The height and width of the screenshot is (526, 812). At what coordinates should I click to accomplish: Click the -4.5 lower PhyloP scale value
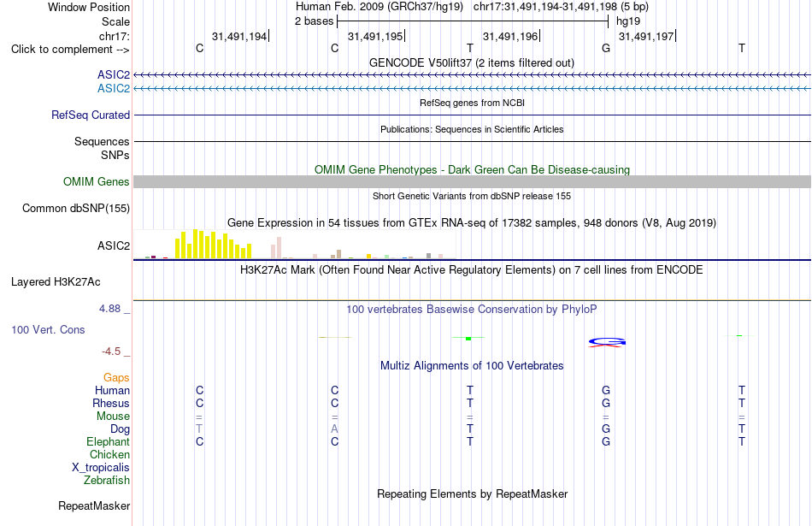[111, 352]
